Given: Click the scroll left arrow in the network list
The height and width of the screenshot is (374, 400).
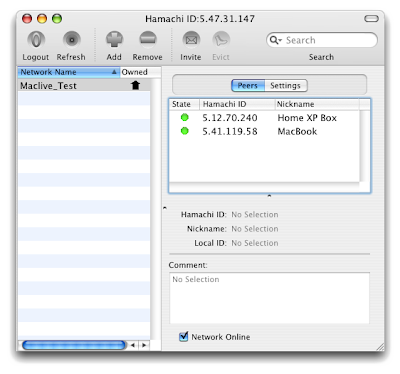Looking at the screenshot, I should click(133, 345).
